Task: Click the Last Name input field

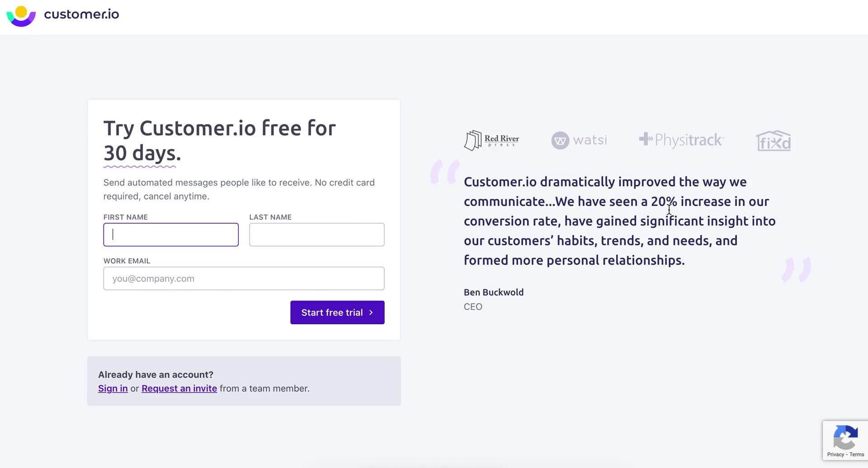Action: [316, 234]
